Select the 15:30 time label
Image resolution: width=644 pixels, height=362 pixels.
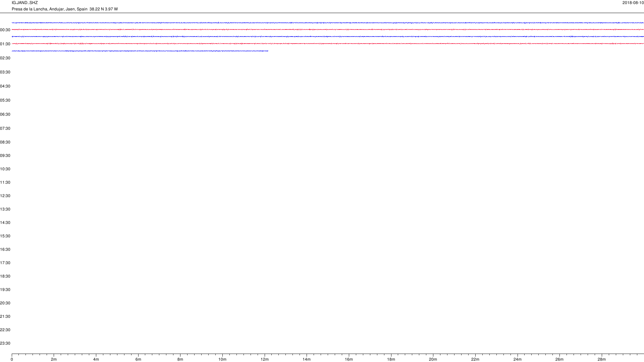5,236
